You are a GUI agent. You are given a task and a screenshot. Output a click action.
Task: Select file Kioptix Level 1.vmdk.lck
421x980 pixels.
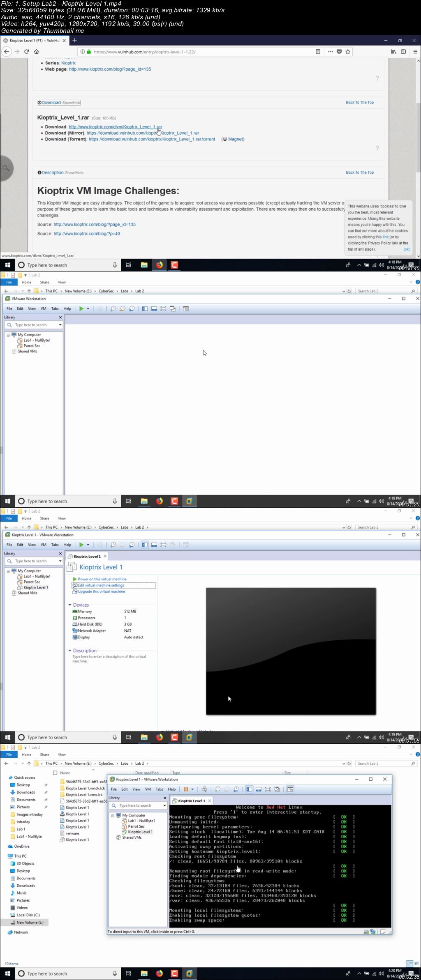[x=83, y=788]
